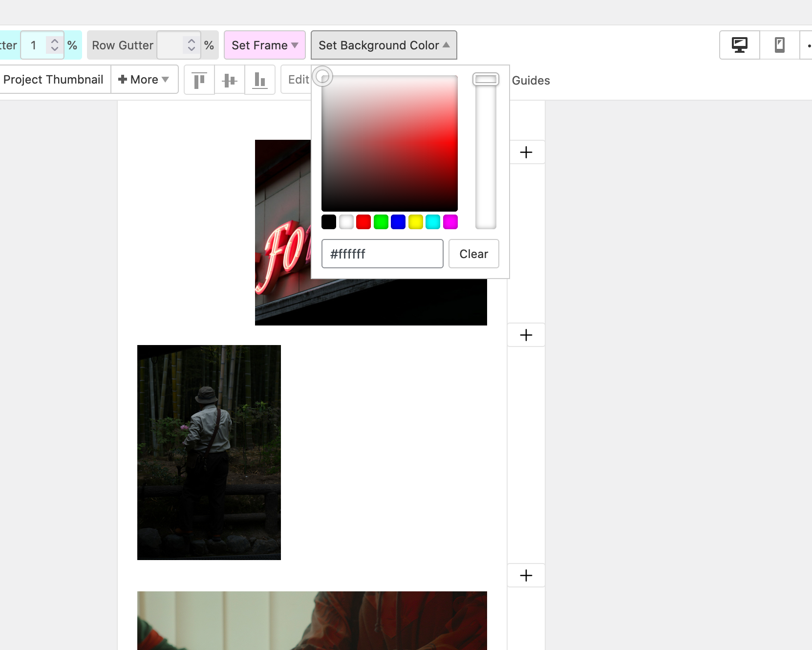Align elements to top icon
The width and height of the screenshot is (812, 650).
coord(199,80)
